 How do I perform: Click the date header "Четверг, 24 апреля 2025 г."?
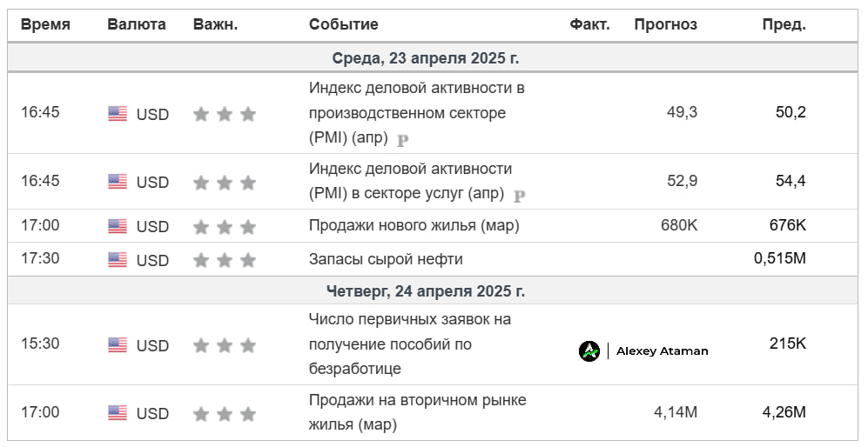pos(426,291)
